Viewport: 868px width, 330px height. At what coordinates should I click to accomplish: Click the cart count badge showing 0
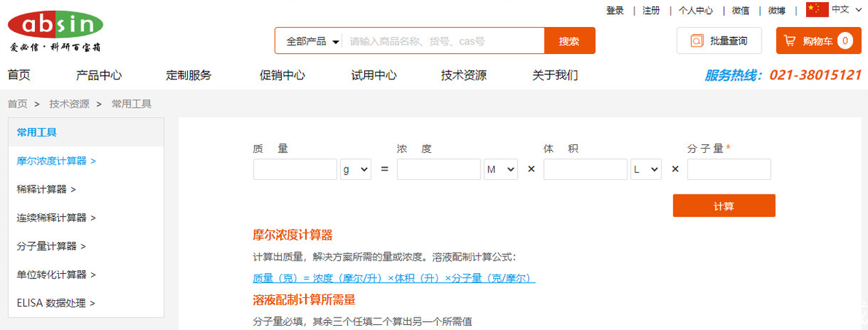845,40
